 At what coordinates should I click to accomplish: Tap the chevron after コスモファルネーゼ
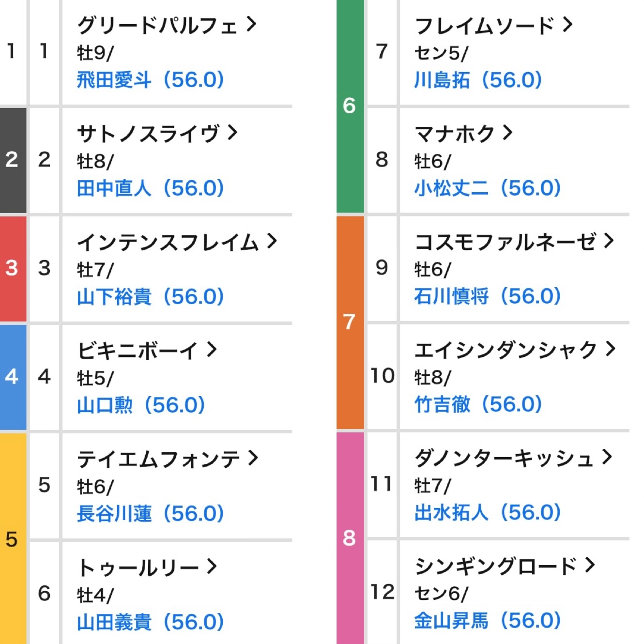[609, 240]
